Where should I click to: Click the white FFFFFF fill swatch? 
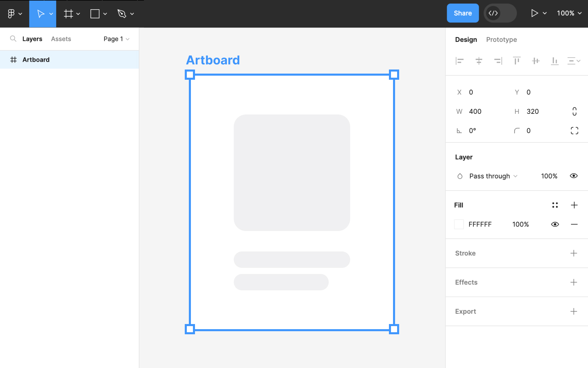tap(459, 224)
